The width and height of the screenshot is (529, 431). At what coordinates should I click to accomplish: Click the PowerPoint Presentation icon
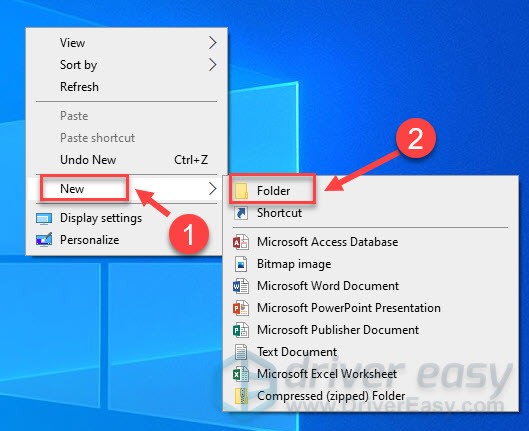click(241, 308)
